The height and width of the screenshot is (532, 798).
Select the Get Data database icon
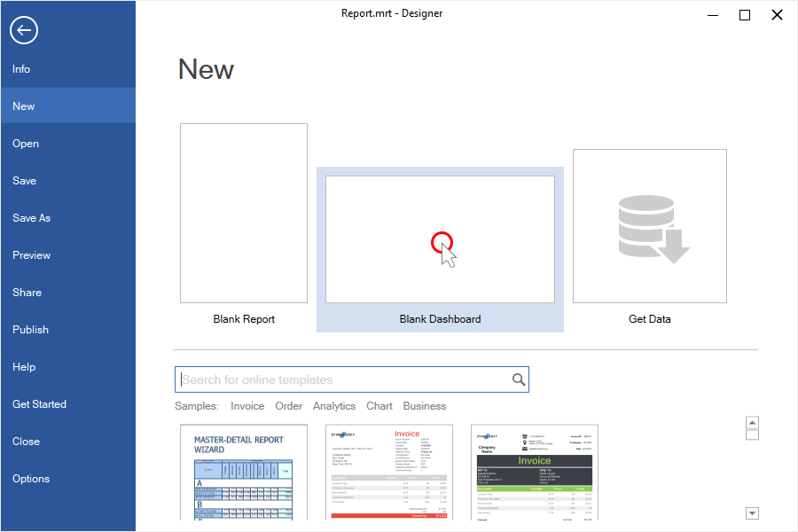coord(649,227)
